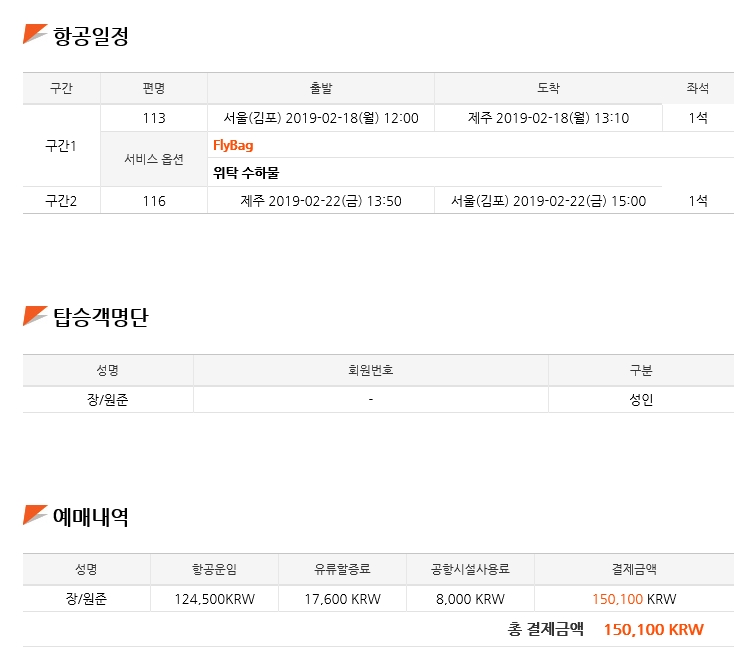Click the 탑승객명단 section heading

[x=101, y=317]
